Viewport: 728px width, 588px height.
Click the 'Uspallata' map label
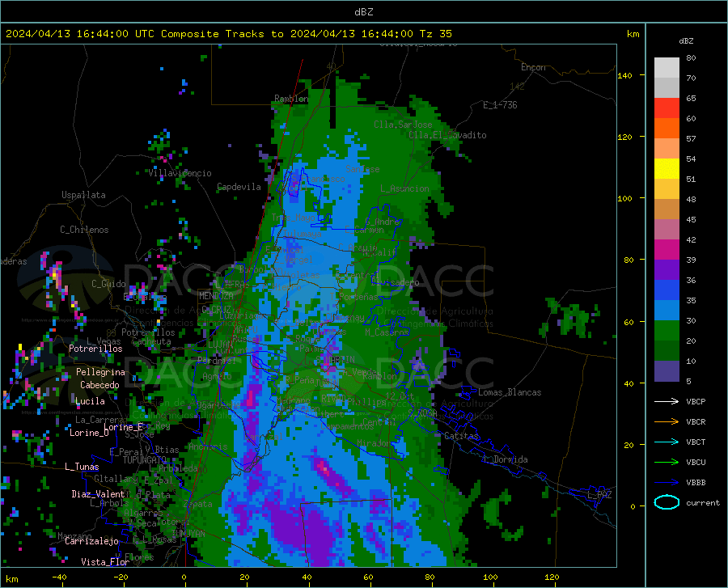83,195
